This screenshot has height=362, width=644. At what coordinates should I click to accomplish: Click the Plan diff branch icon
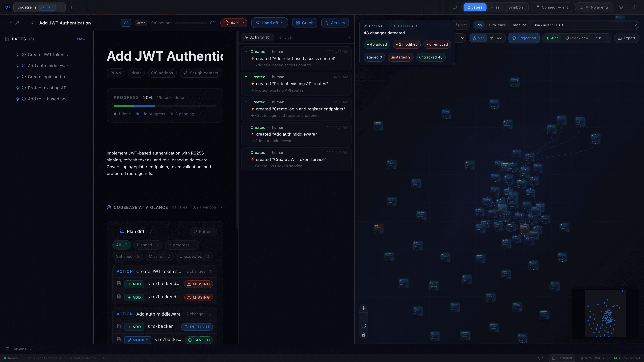(122, 231)
